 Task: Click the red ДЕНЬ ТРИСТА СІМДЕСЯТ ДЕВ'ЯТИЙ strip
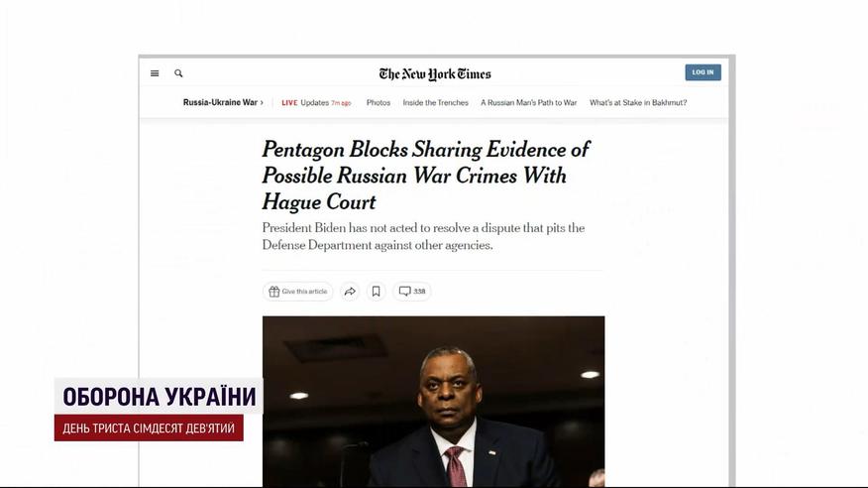(x=149, y=428)
